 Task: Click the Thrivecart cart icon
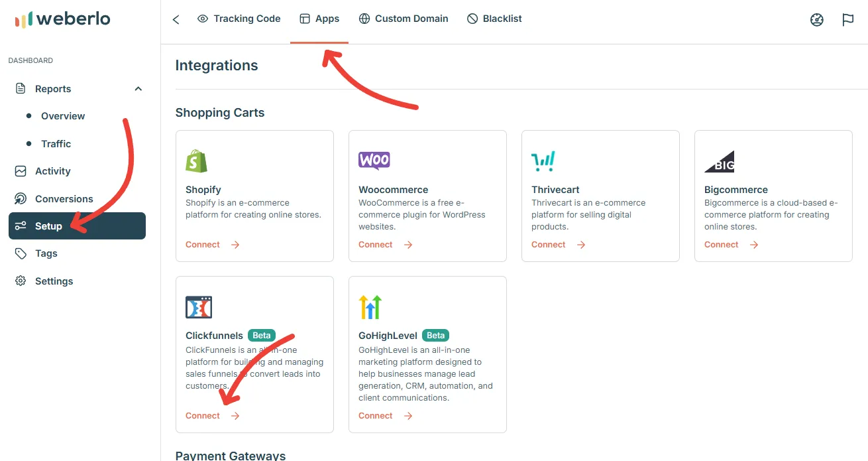(x=543, y=161)
